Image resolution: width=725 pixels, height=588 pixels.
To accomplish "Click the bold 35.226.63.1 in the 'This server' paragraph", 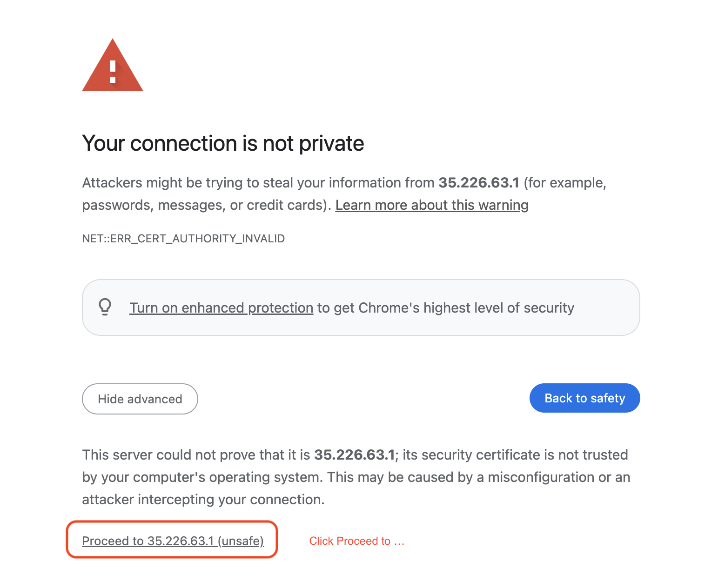I will click(x=354, y=454).
